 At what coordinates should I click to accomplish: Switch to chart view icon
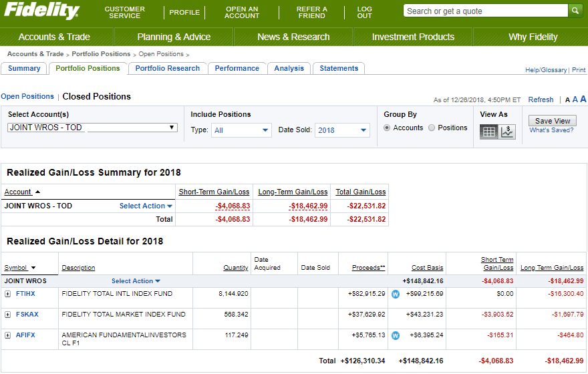click(x=507, y=132)
